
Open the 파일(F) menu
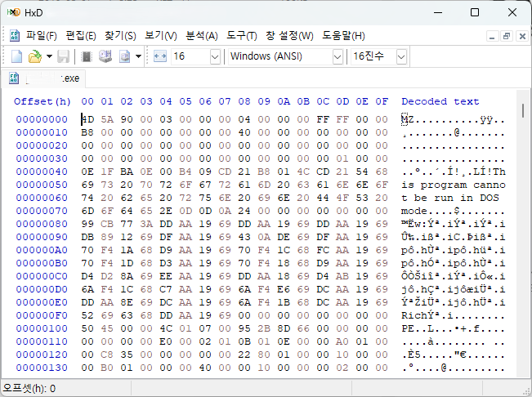click(x=41, y=36)
